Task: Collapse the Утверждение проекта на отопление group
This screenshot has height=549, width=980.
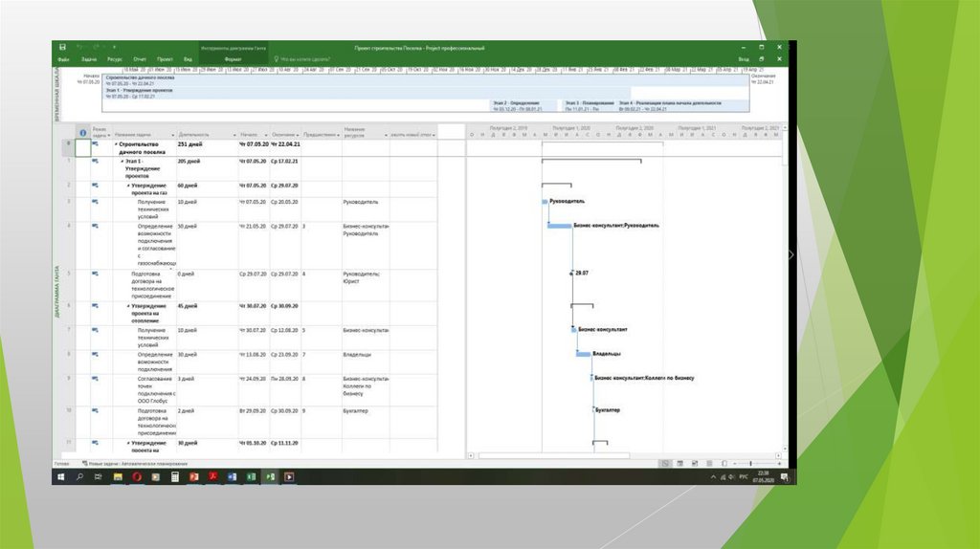Action: click(128, 306)
